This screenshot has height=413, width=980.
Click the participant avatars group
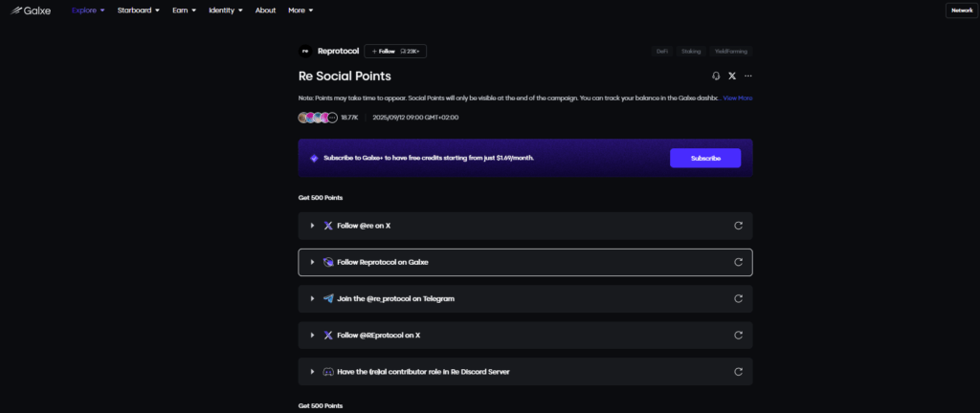coord(318,118)
